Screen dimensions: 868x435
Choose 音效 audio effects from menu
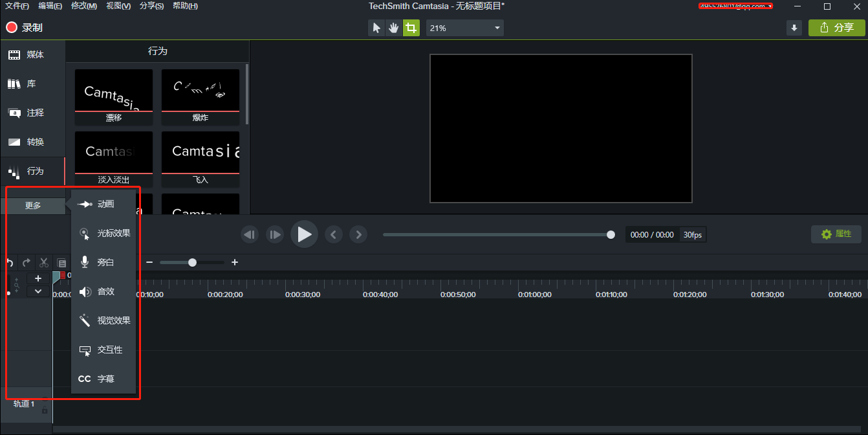(x=103, y=291)
